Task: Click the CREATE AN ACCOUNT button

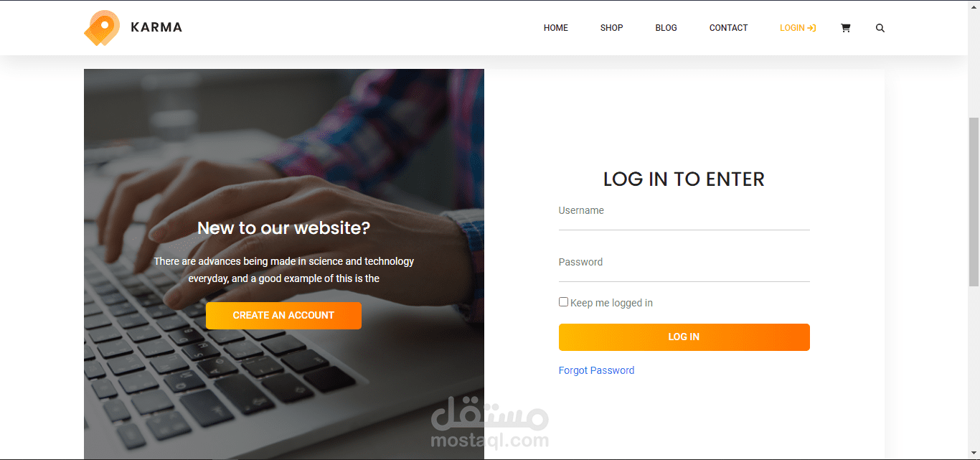Action: (x=283, y=316)
